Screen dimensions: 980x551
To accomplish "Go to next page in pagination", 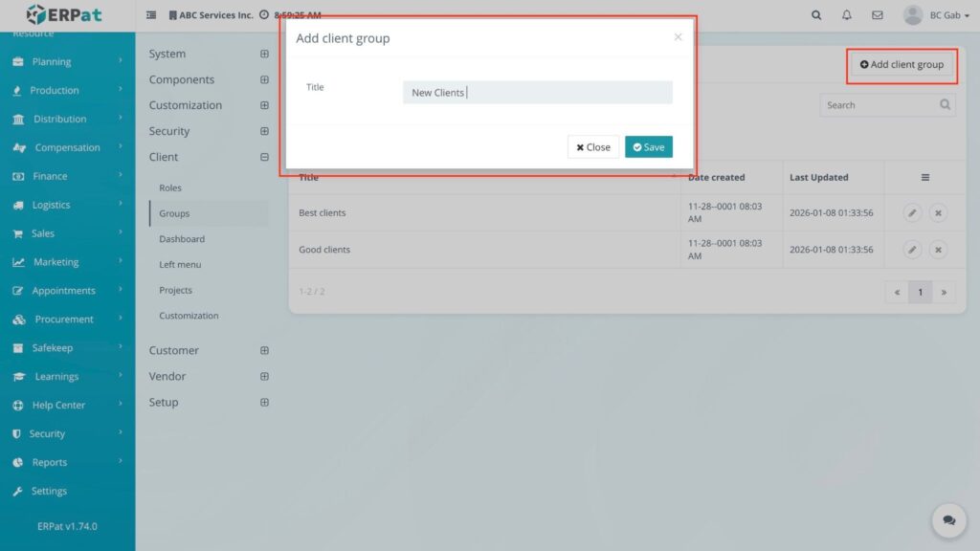I will click(x=944, y=292).
